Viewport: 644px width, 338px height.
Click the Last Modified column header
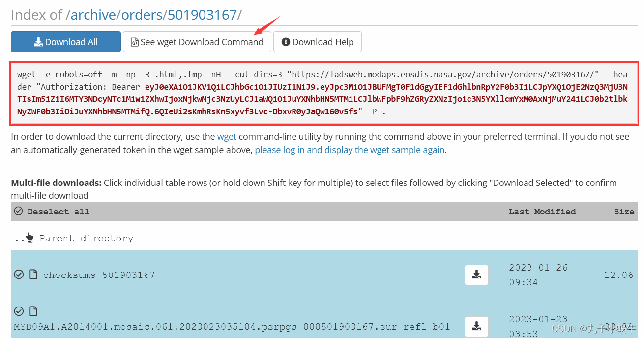(x=542, y=211)
